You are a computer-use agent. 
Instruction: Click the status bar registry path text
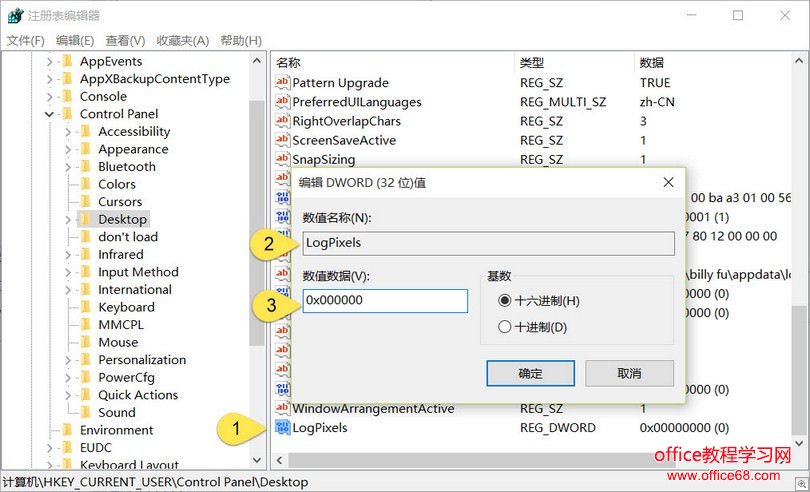pos(154,482)
